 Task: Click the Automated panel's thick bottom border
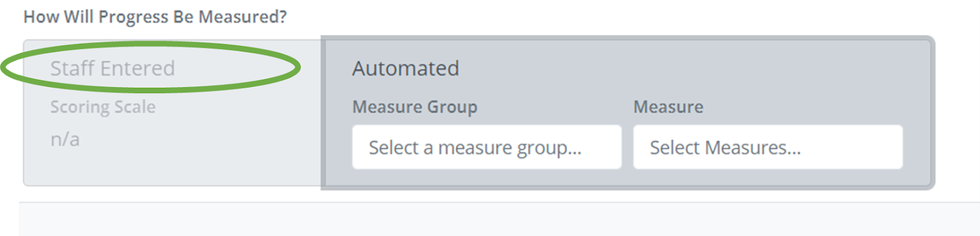628,187
